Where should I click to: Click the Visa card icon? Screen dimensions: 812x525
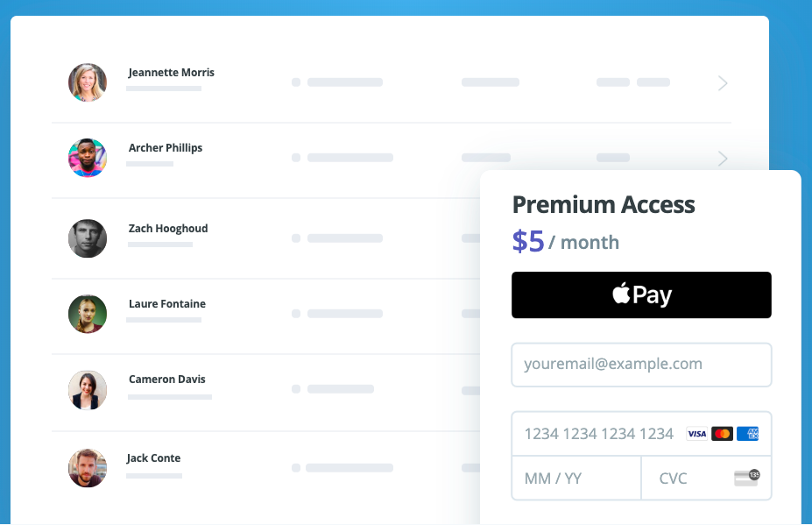coord(696,434)
